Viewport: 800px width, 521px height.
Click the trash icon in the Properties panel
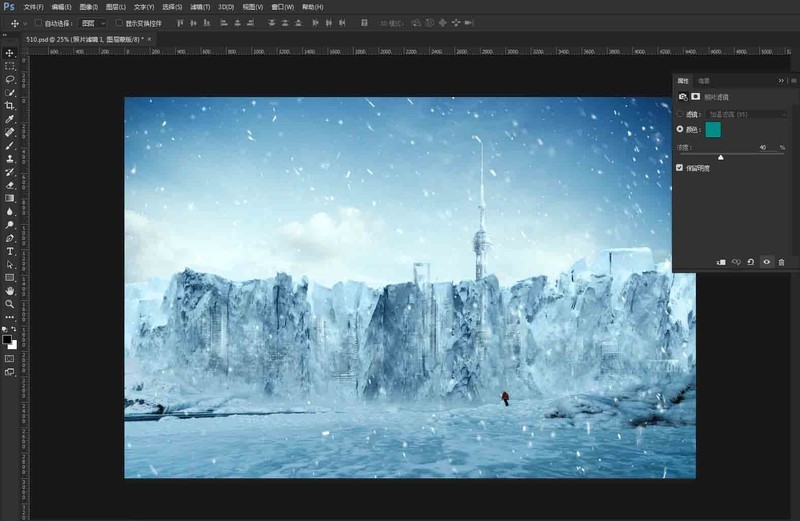(781, 262)
